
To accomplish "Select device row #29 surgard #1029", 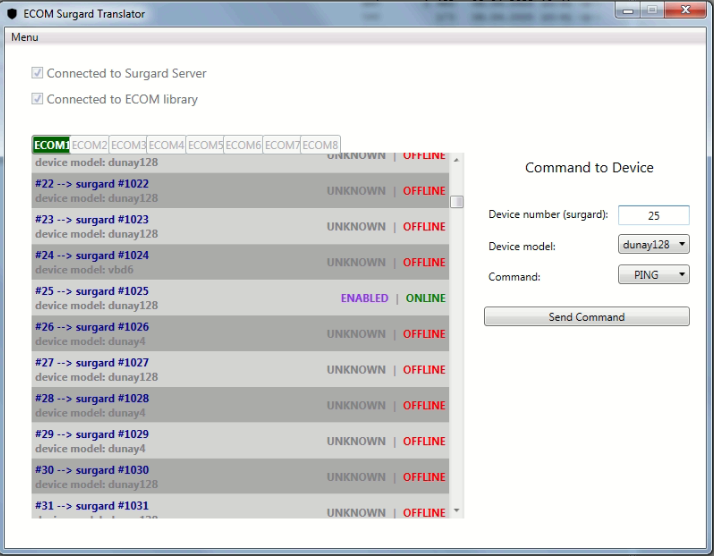I will tap(240, 441).
